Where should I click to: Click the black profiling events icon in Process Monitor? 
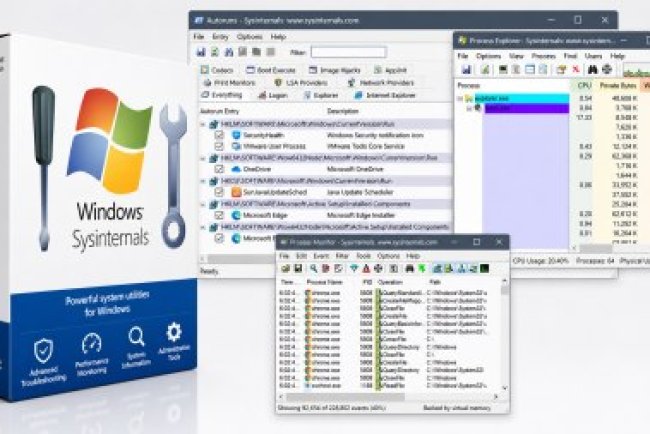click(x=484, y=269)
